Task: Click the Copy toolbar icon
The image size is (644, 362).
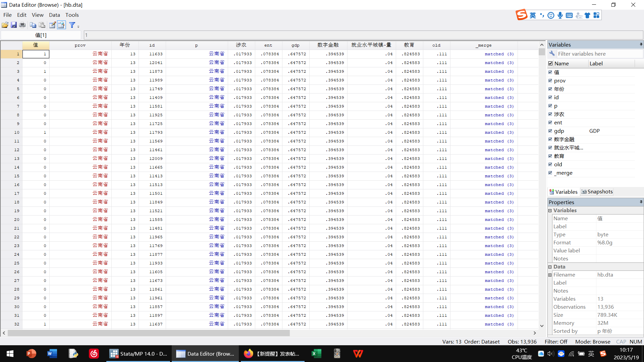Action: click(33, 25)
